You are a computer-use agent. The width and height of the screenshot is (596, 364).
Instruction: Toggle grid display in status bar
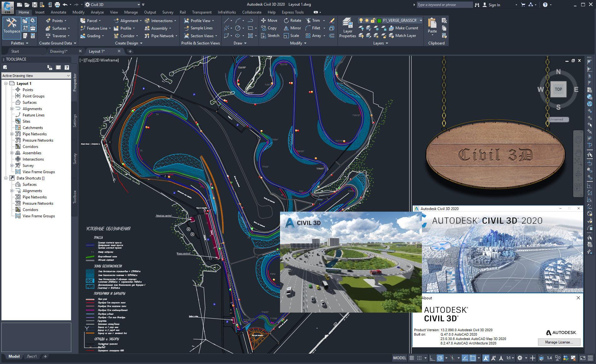tap(412, 358)
